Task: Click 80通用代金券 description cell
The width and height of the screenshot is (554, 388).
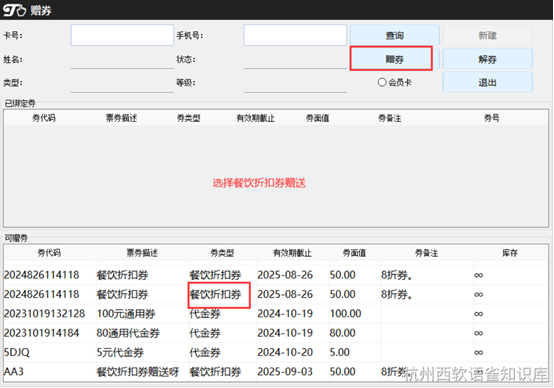Action: pyautogui.click(x=128, y=333)
